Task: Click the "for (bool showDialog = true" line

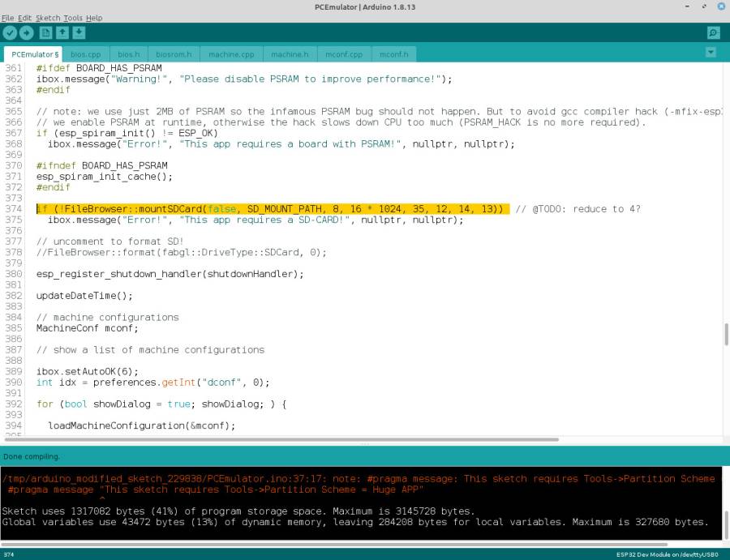Action: click(x=161, y=404)
